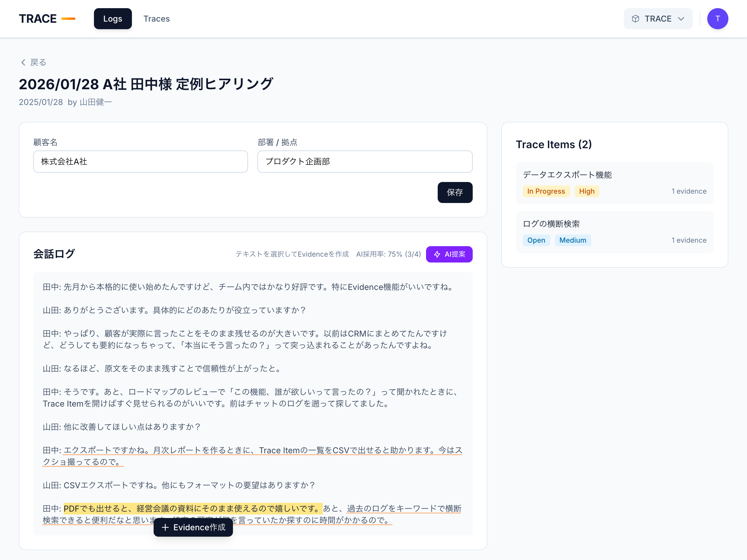
Task: Click the 顧客名 input field
Action: (140, 161)
